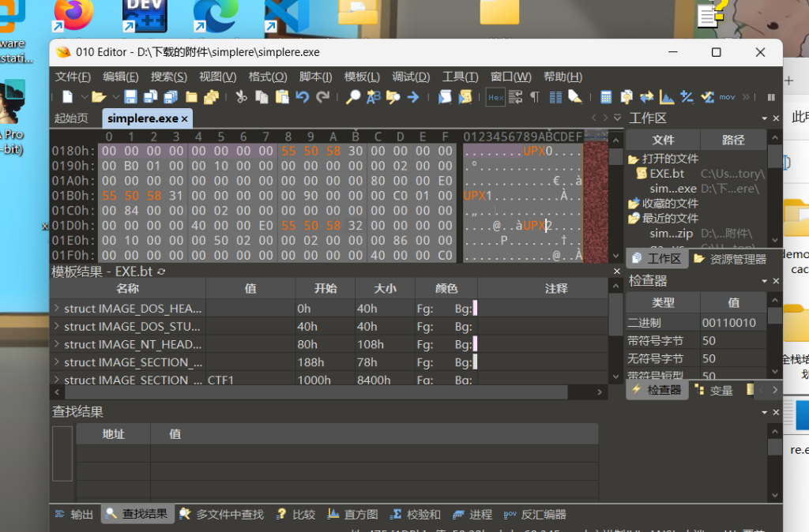Image resolution: width=809 pixels, height=532 pixels.
Task: Open Inspector panel options dropdown
Action: pos(764,281)
